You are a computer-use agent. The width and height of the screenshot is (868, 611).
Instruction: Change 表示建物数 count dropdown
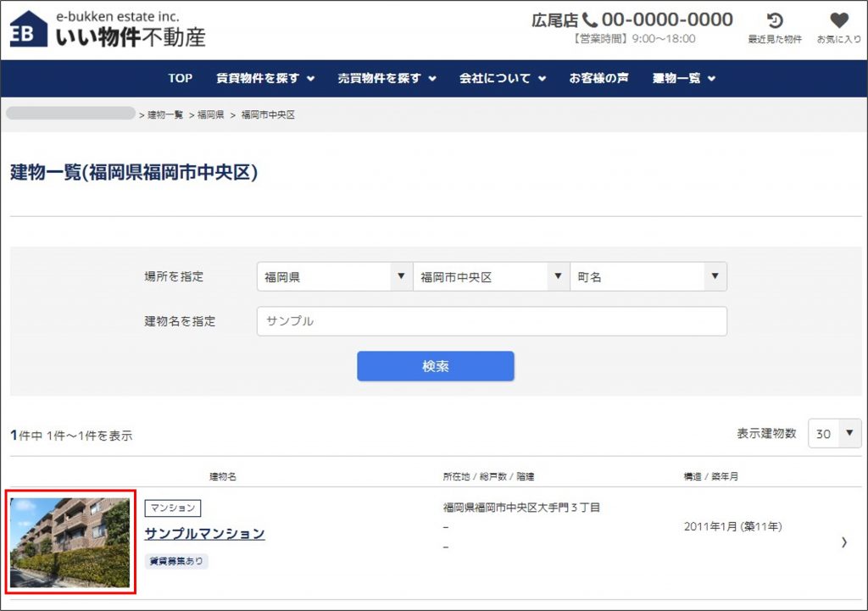pyautogui.click(x=834, y=434)
